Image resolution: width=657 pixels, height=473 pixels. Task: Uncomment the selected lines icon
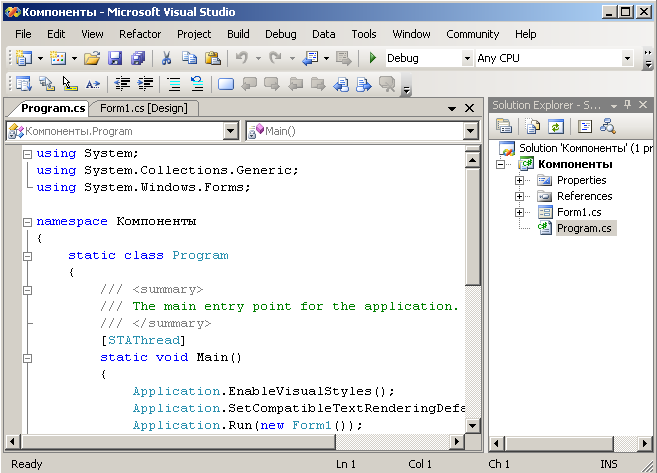click(197, 84)
